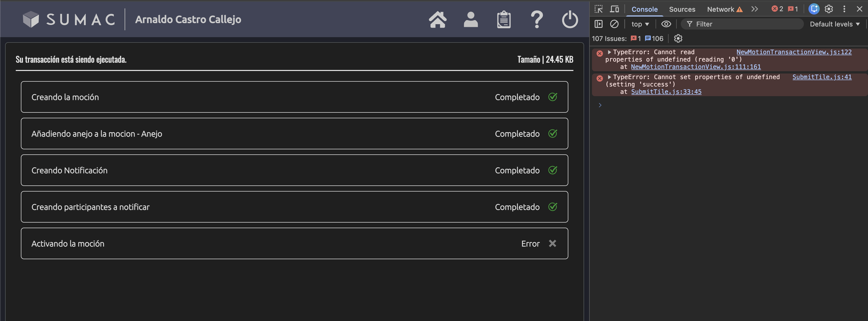Clear console with the circle-slash icon

point(614,24)
